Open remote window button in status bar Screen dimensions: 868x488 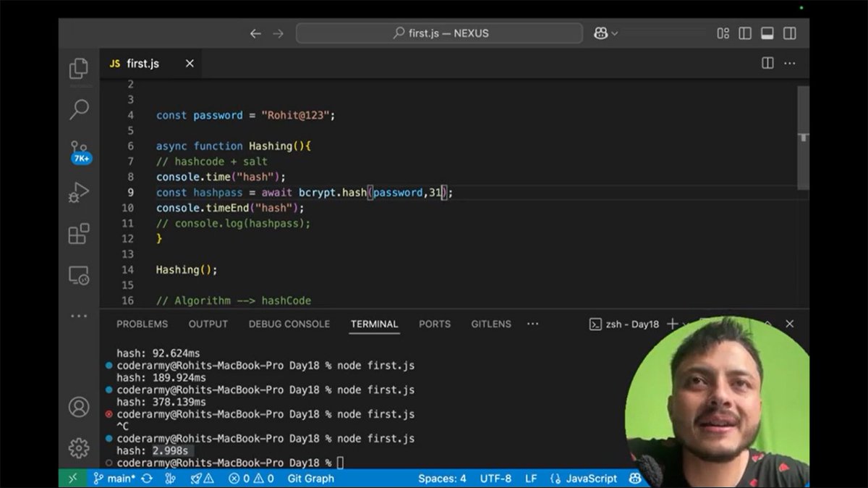click(x=72, y=479)
